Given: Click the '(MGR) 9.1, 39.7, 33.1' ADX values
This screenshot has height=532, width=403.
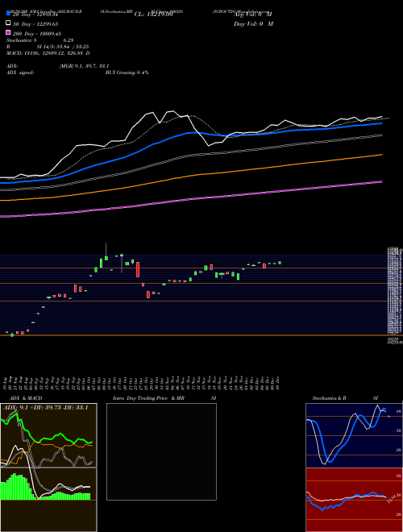Looking at the screenshot, I should pos(84,66).
